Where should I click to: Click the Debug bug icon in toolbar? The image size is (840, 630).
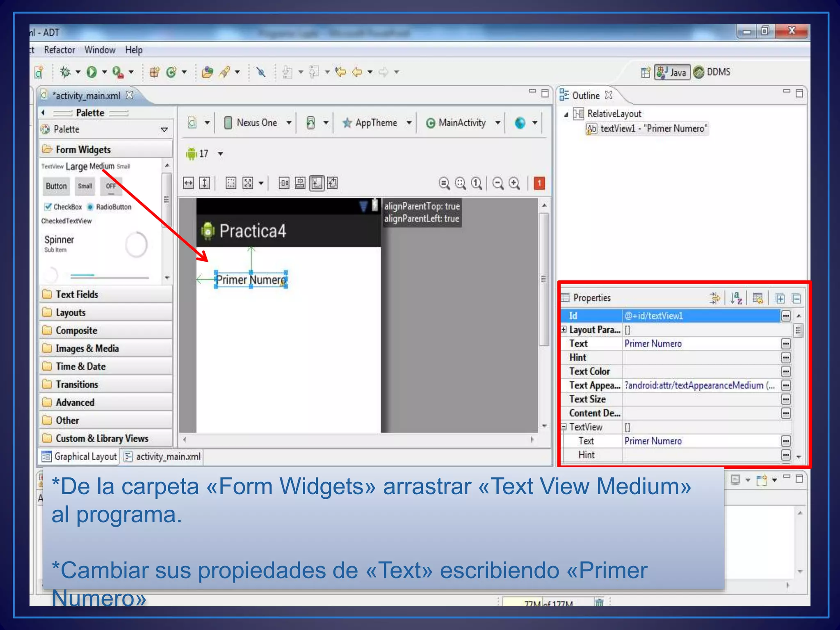[65, 72]
